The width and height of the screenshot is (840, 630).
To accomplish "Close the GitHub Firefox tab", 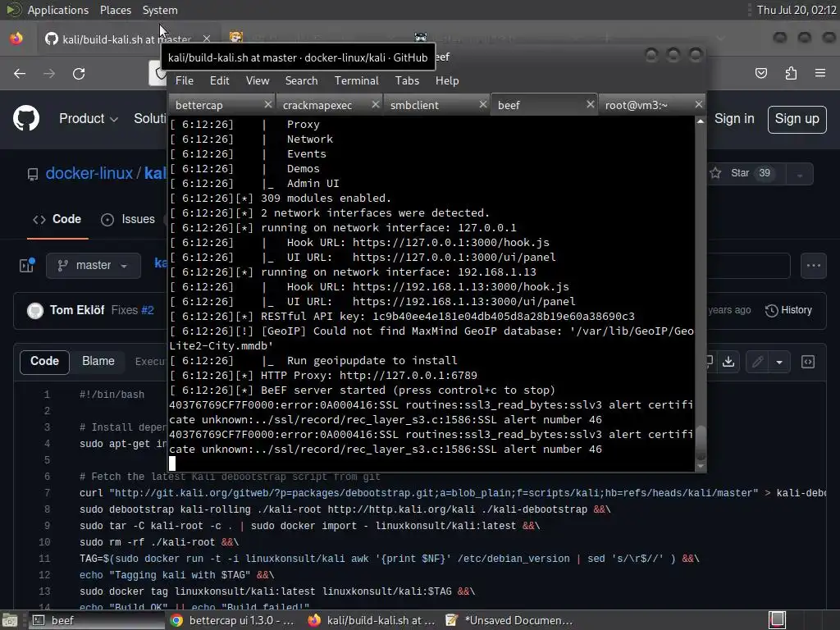I will pos(206,39).
